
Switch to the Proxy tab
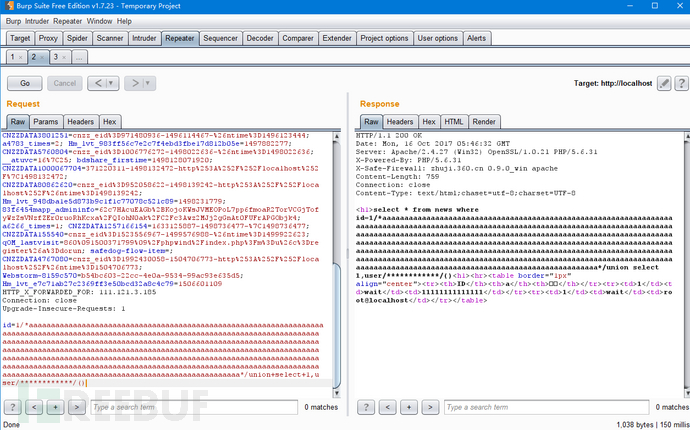48,38
